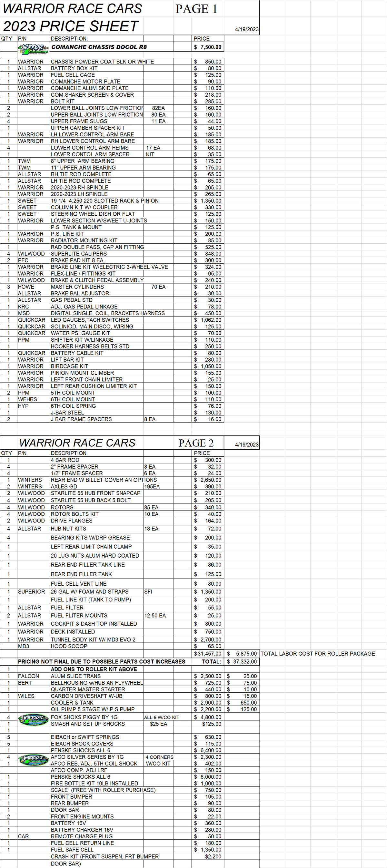Select the FALCON part number cell
The height and width of the screenshot is (868, 387).
pyautogui.click(x=29, y=676)
